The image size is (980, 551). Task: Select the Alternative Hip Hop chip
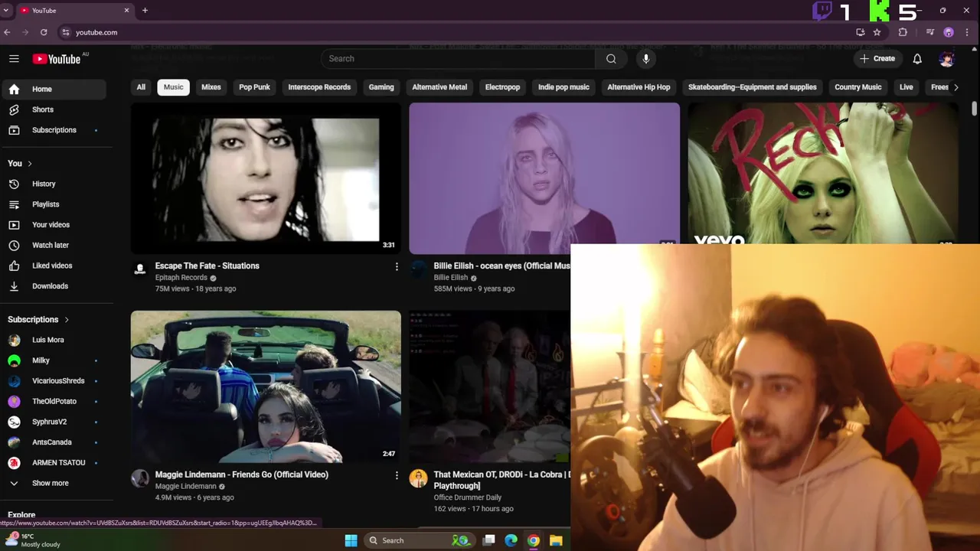click(x=639, y=87)
